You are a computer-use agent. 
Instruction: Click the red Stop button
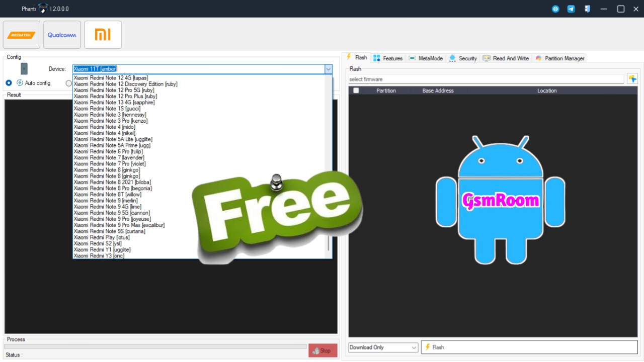(323, 351)
